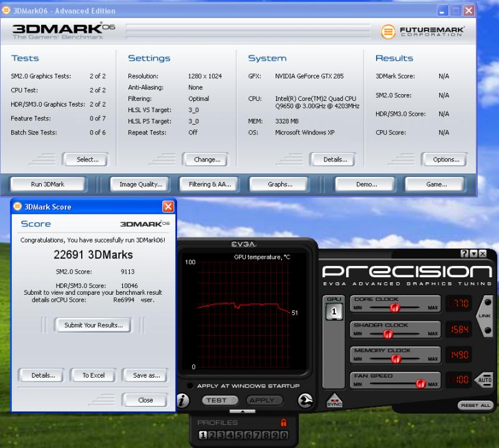Click the TEST button in Precision
The image size is (499, 448).
tap(220, 400)
